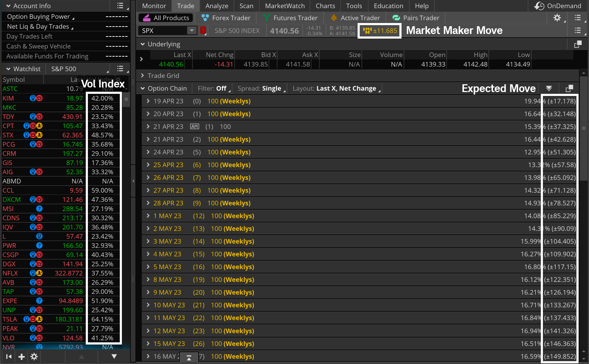Open the Charts tab
Image resolution: width=589 pixels, height=364 pixels.
pos(325,6)
